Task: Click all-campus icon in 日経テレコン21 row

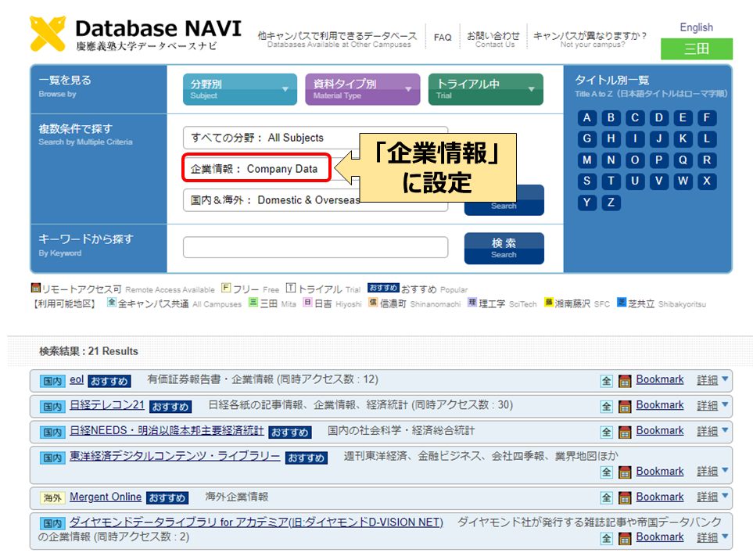Action: (x=607, y=407)
